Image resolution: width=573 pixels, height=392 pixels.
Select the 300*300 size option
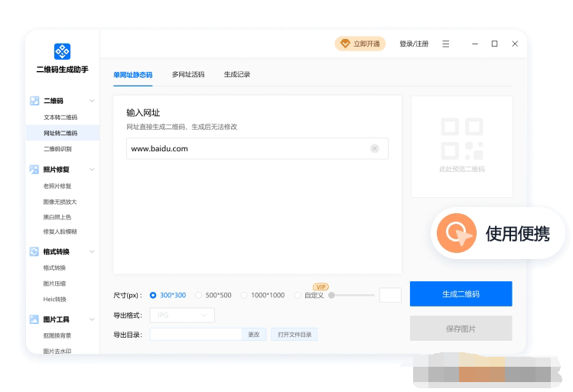(x=168, y=295)
